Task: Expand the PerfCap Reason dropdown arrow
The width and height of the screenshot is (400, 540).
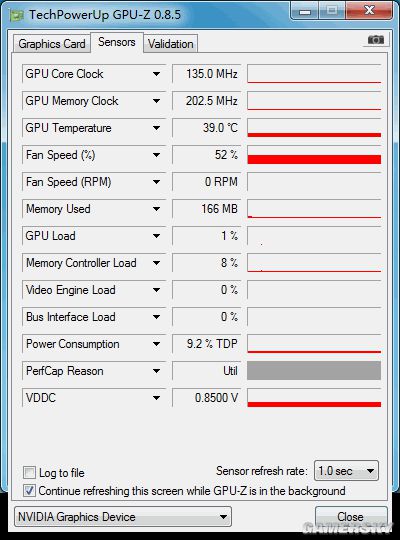Action: 156,371
